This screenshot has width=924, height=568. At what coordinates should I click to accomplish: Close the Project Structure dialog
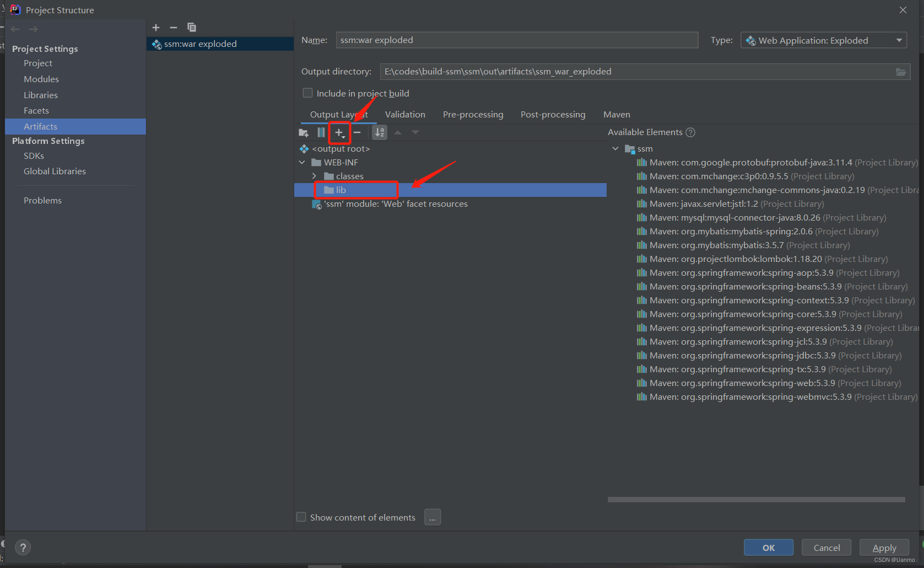point(903,10)
